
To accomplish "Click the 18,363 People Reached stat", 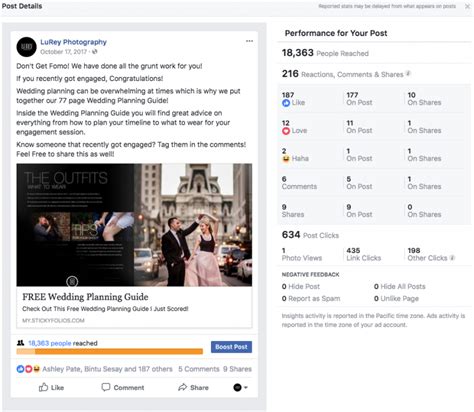I will click(325, 53).
